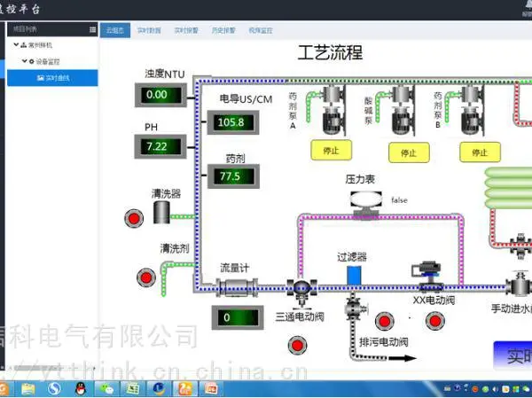532x398 pixels.
Task: Toggle the red indicator beside 清洗器
Action: [x=134, y=219]
